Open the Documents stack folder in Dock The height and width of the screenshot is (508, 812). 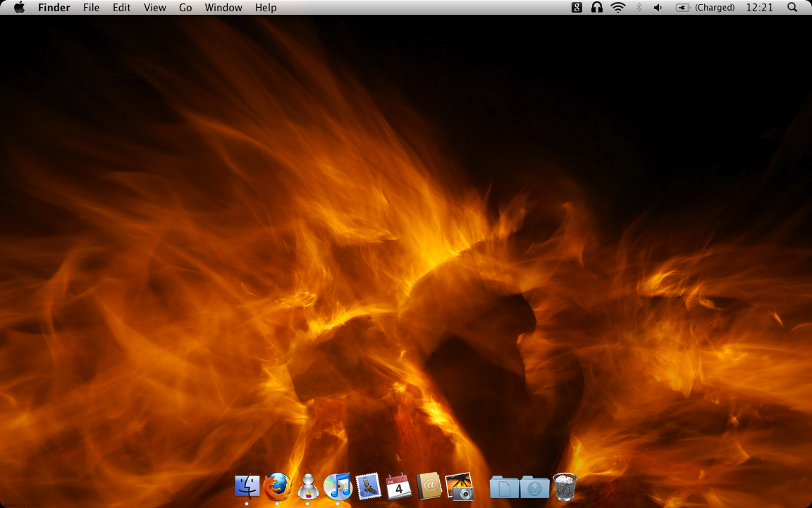coord(505,488)
